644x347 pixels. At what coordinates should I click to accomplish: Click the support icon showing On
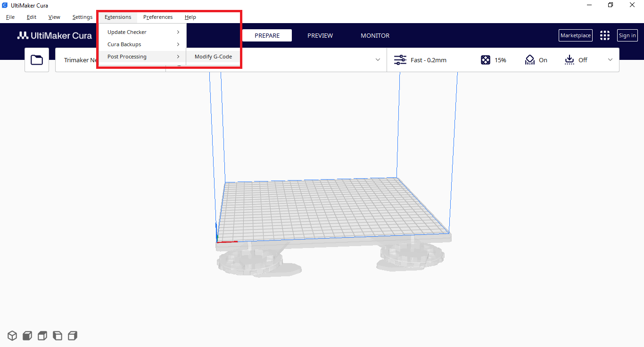pyautogui.click(x=530, y=60)
